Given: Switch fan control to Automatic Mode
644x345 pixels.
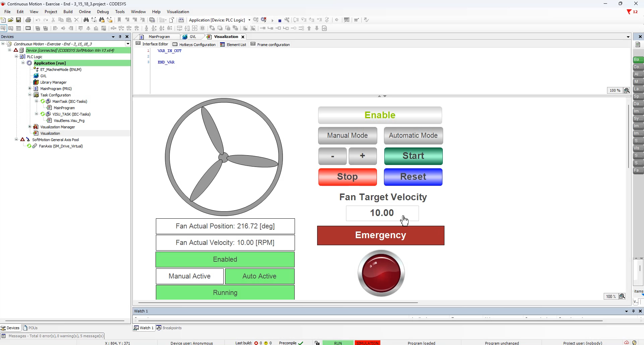Looking at the screenshot, I should click(413, 135).
